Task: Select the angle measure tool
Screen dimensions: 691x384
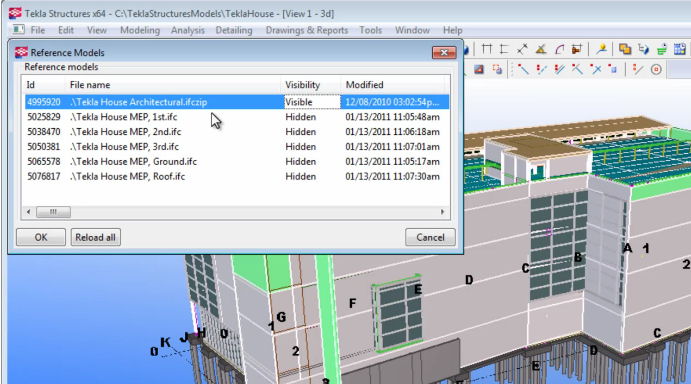Action: pyautogui.click(x=541, y=49)
